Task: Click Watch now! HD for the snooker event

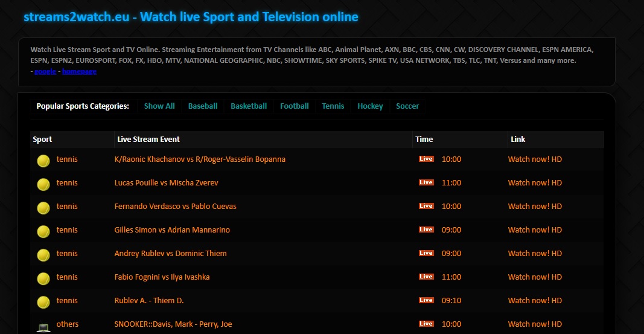Action: (x=535, y=324)
